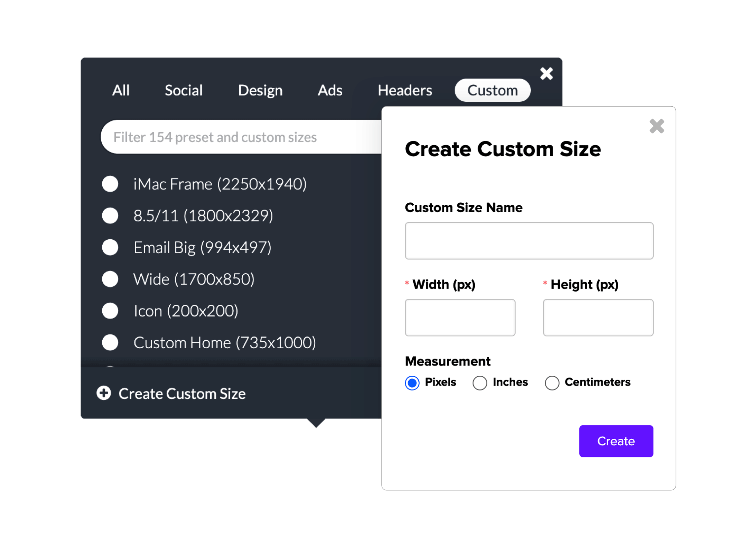Viewport: 756px width, 548px height.
Task: Click the plus icon to create custom size
Action: pyautogui.click(x=104, y=394)
